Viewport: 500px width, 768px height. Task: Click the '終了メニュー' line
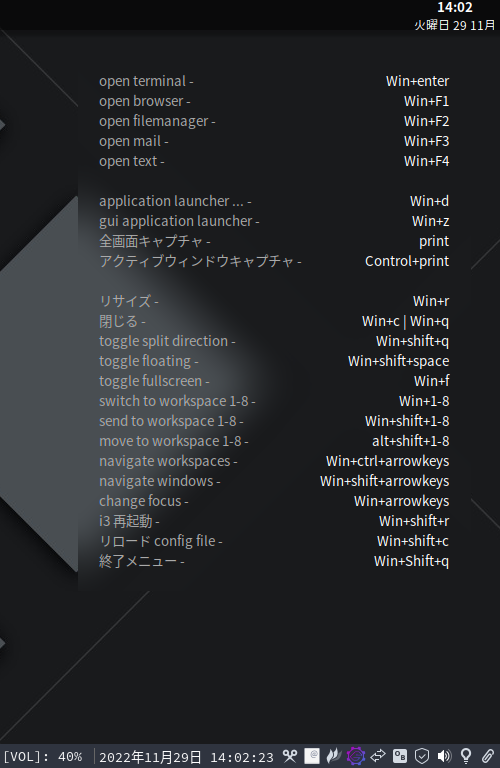142,561
